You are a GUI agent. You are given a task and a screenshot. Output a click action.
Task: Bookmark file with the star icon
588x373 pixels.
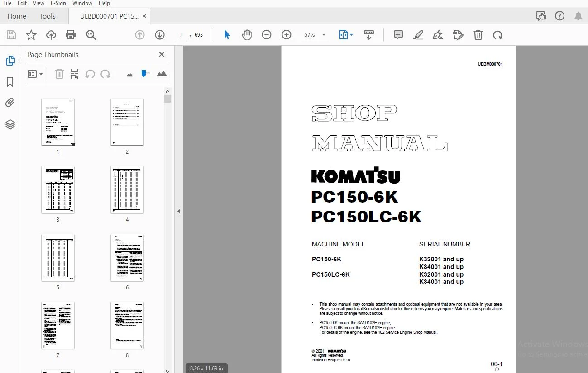31,35
